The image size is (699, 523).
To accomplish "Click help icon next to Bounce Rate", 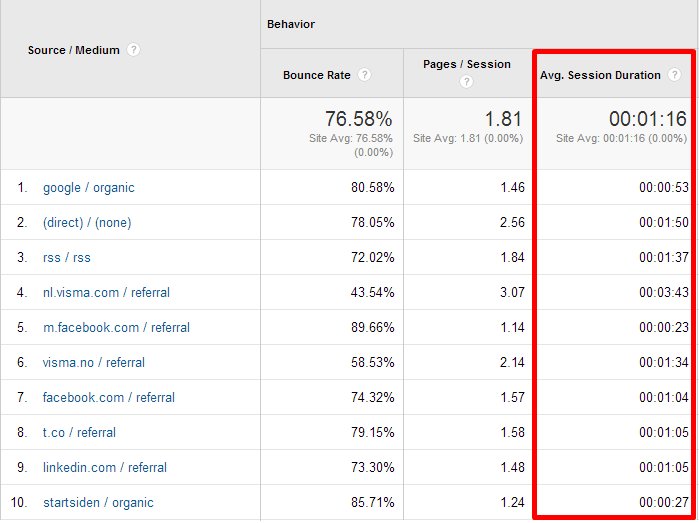I will point(364,74).
